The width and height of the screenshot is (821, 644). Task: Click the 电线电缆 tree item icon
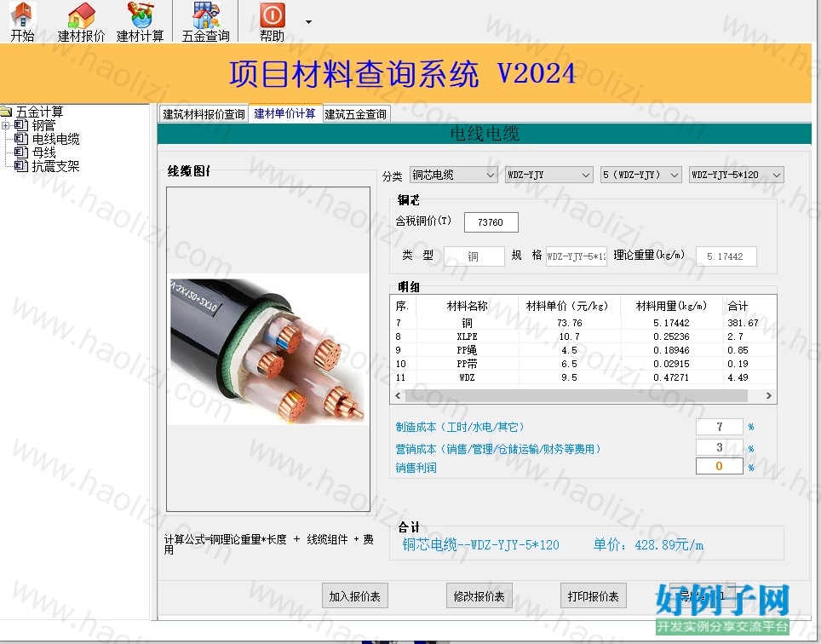[21, 139]
